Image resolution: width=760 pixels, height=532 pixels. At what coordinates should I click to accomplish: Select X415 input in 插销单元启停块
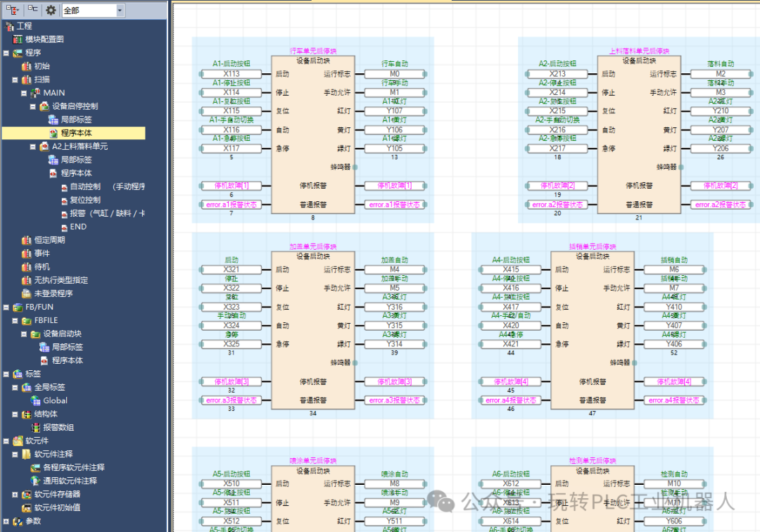(511, 270)
